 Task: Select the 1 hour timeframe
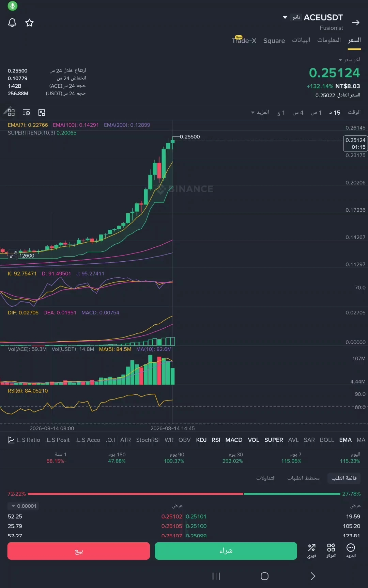[x=316, y=113]
